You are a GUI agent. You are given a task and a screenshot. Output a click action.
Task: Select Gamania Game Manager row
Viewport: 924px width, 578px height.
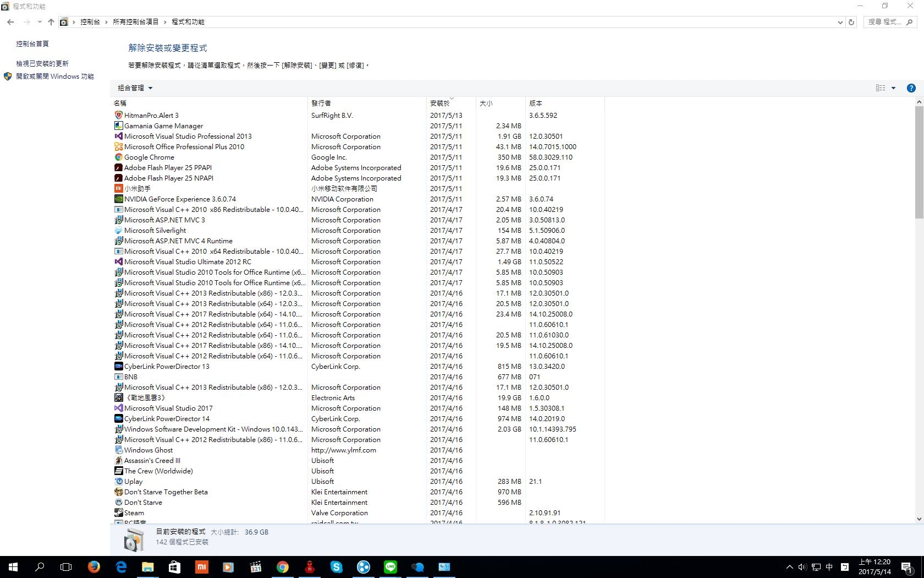358,126
